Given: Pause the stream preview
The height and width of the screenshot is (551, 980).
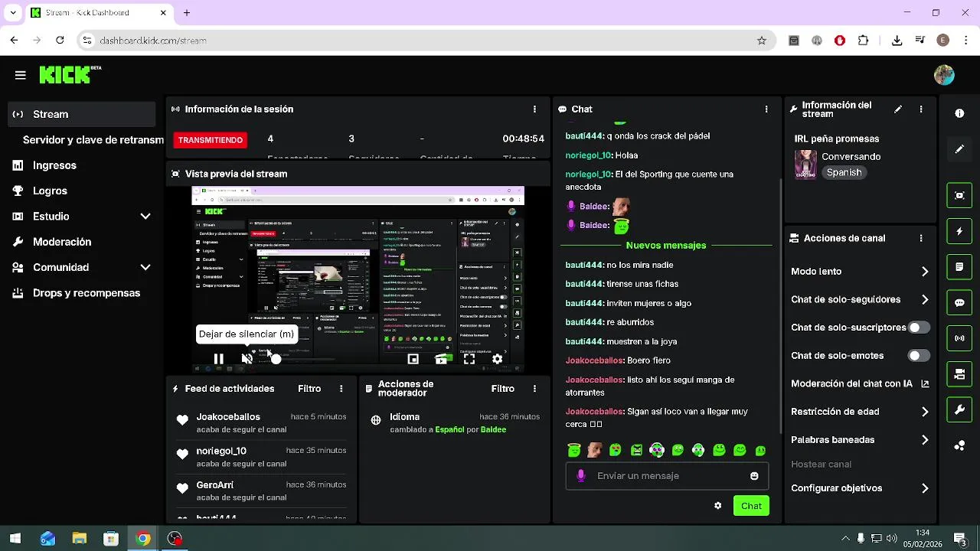Looking at the screenshot, I should [219, 359].
